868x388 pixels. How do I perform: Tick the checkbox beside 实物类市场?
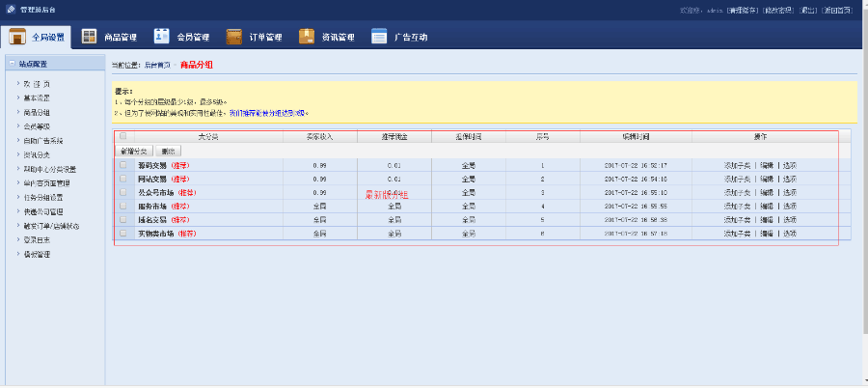pyautogui.click(x=122, y=234)
